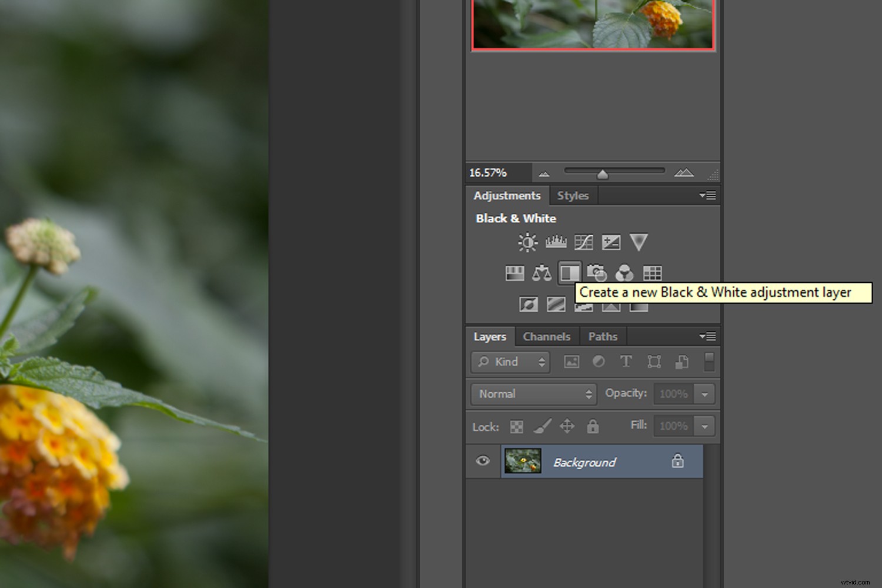882x588 pixels.
Task: Open the Adjustments panel menu
Action: tap(707, 195)
